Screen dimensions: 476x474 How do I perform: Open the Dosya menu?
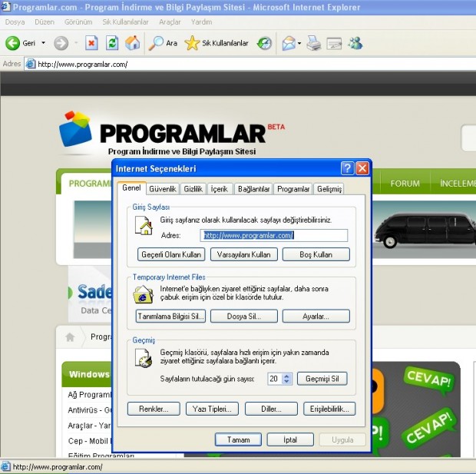pyautogui.click(x=15, y=22)
